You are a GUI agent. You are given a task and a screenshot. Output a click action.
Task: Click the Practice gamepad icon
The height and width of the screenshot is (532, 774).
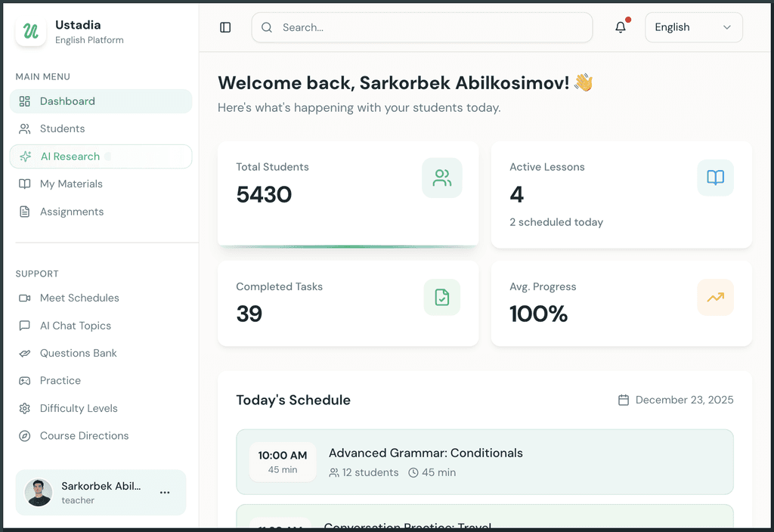point(25,381)
